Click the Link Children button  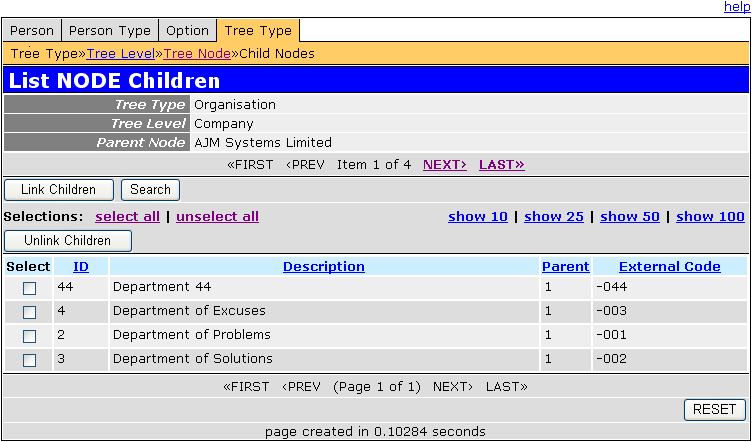click(x=60, y=189)
